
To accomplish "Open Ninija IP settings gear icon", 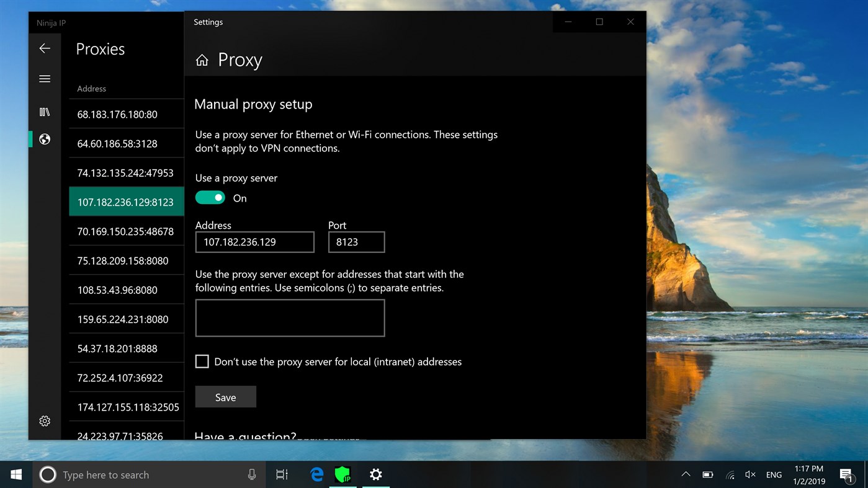I will click(44, 420).
